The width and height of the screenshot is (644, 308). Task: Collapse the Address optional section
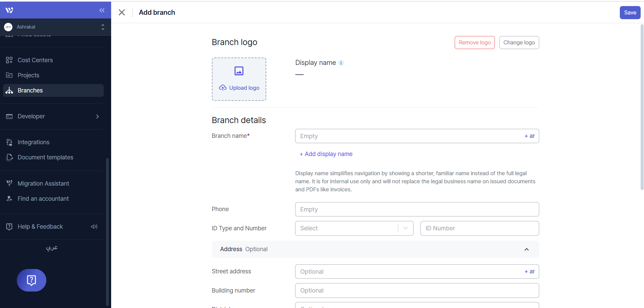pyautogui.click(x=526, y=249)
